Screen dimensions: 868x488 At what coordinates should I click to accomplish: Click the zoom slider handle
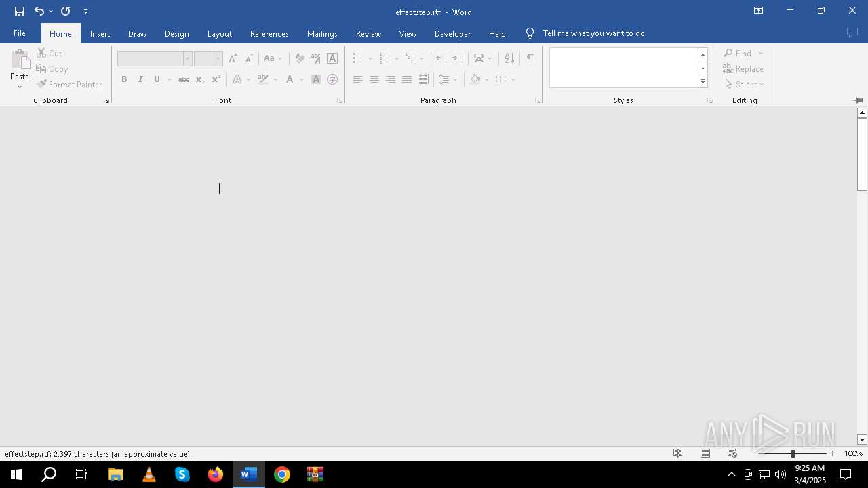(793, 453)
